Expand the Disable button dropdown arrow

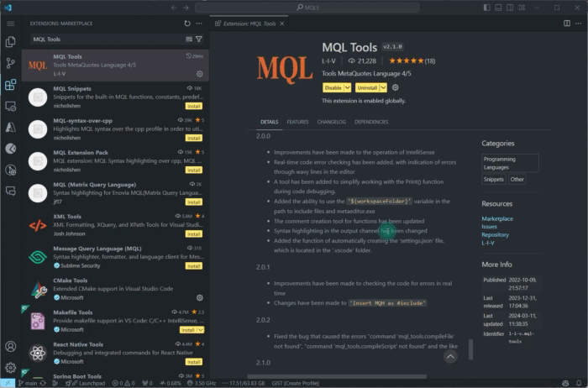(348, 87)
